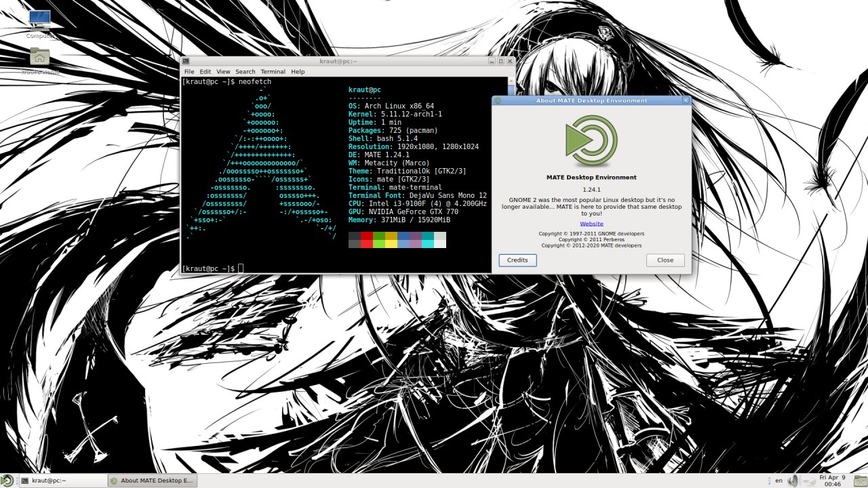This screenshot has width=868, height=488.
Task: Click the 'WM: Metacity (Marco)' line
Action: 389,163
